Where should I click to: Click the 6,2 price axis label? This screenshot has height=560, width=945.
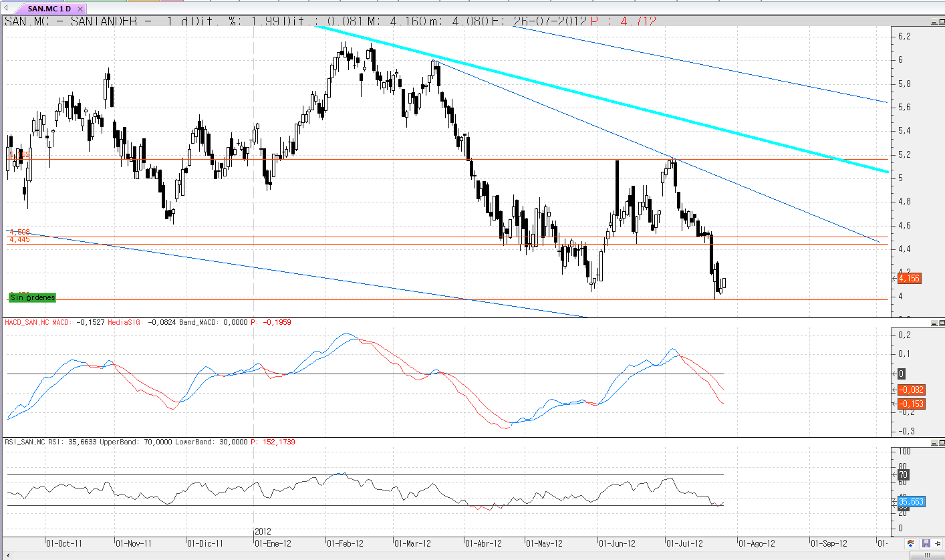pyautogui.click(x=904, y=36)
